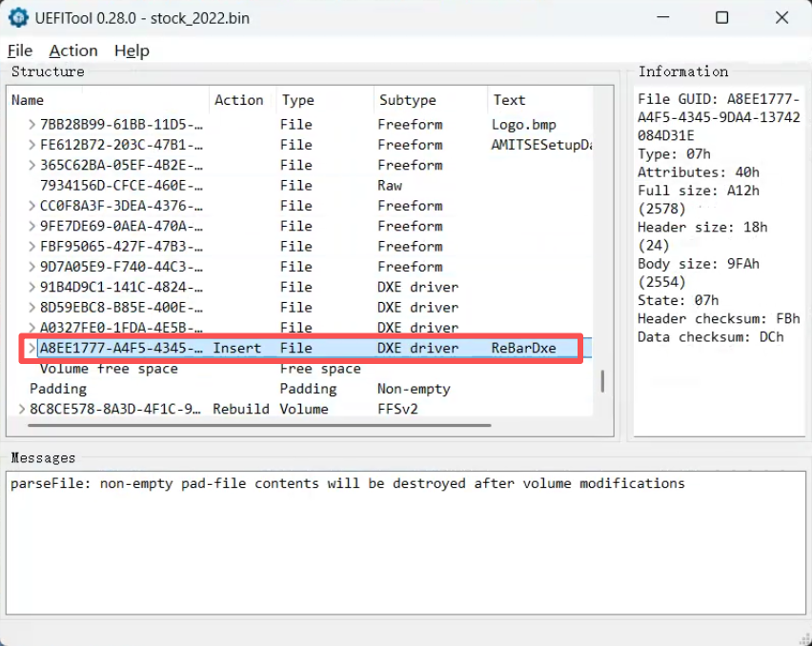The height and width of the screenshot is (646, 812).
Task: Select the Padding Non-empty row
Action: pos(300,389)
